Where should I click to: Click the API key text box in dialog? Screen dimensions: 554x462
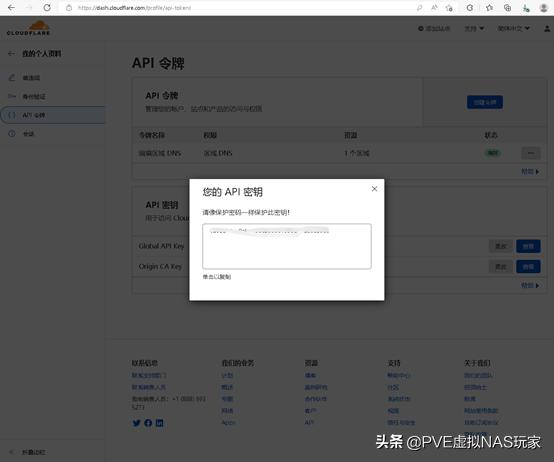tap(287, 246)
